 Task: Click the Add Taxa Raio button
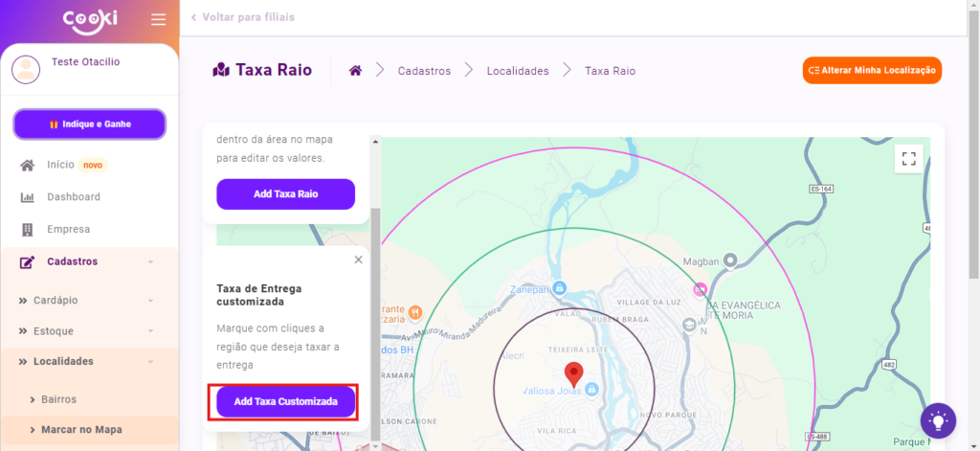point(285,194)
